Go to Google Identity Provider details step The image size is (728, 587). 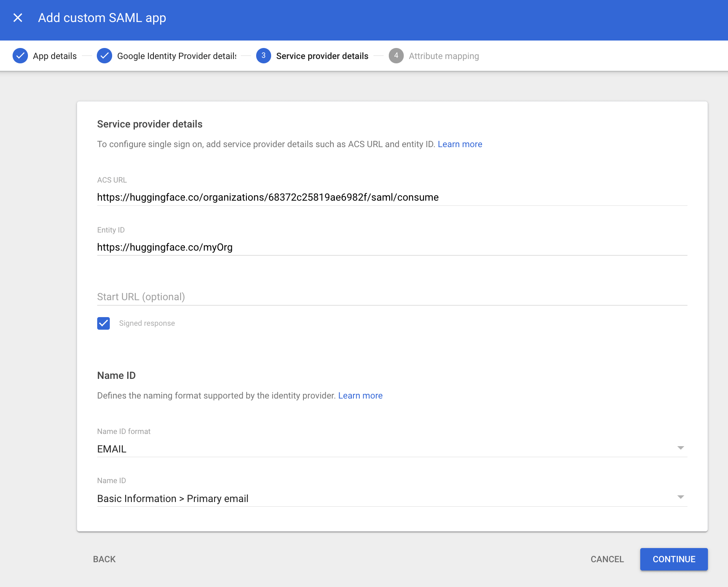(176, 56)
